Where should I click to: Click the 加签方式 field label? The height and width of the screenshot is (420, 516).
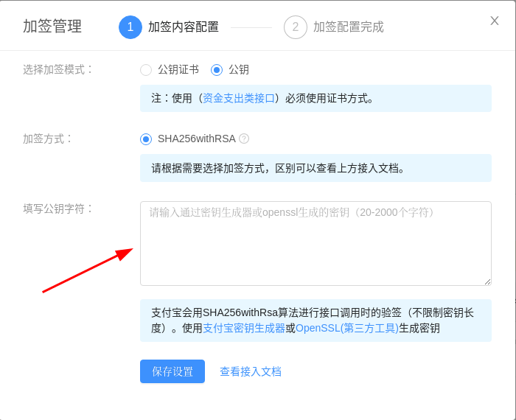[48, 139]
